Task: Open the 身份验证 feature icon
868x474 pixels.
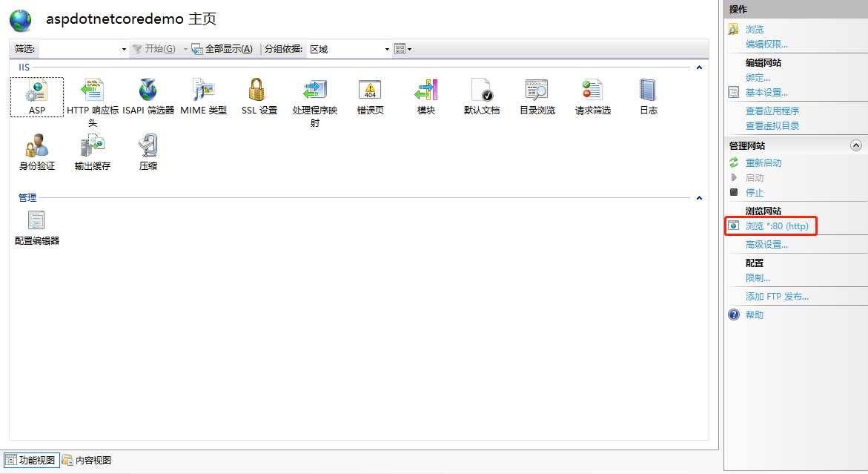Action: (x=36, y=147)
